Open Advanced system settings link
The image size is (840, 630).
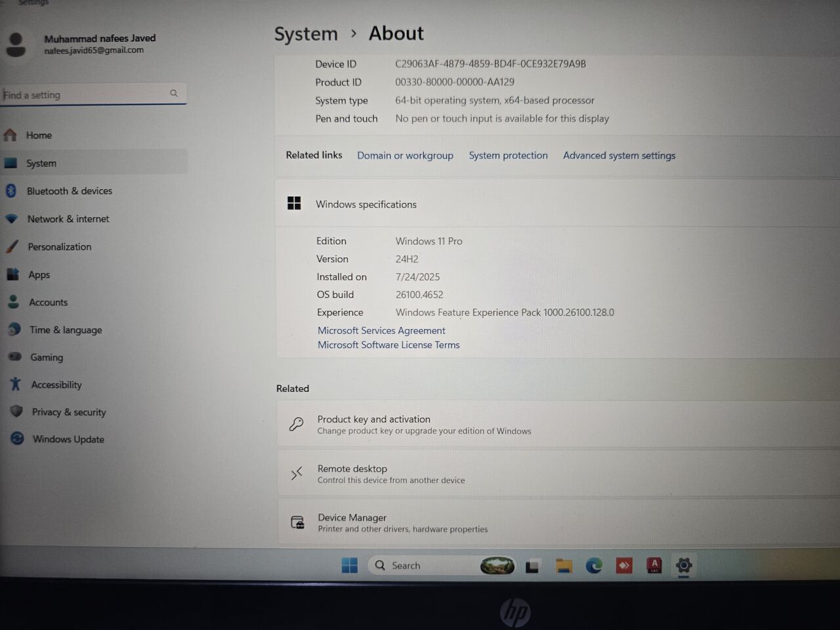point(619,156)
